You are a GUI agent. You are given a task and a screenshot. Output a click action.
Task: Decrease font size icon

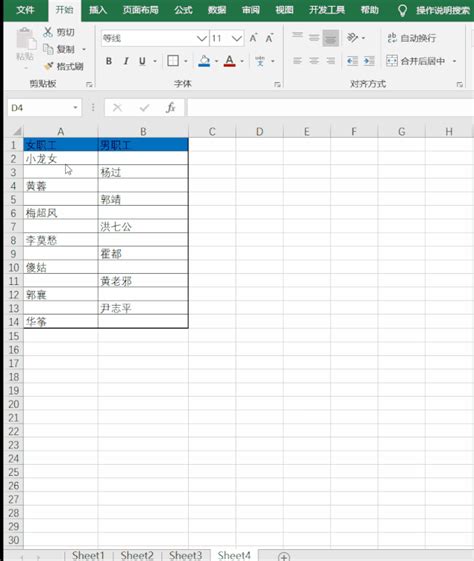(x=269, y=38)
